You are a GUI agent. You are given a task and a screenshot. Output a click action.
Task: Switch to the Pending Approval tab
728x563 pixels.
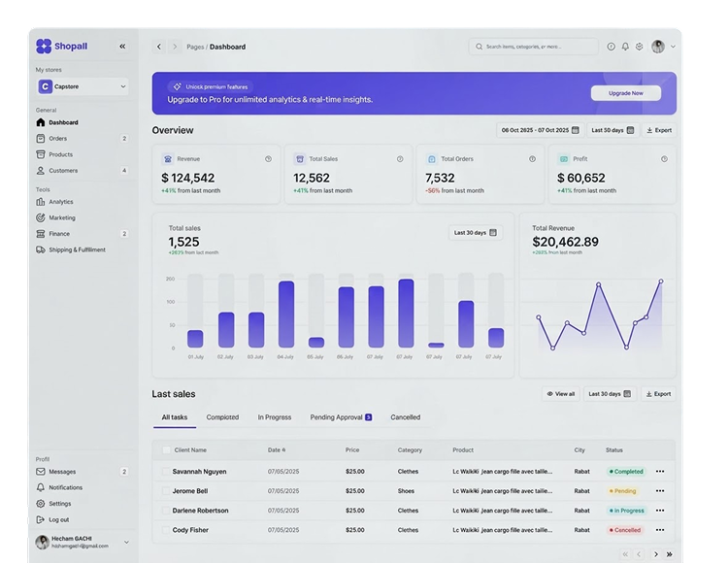pyautogui.click(x=341, y=417)
